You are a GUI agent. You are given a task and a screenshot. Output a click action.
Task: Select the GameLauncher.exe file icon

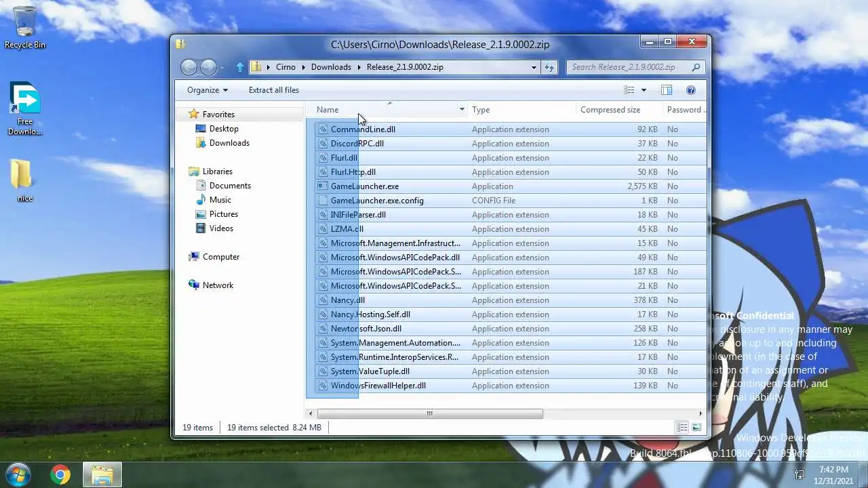323,186
